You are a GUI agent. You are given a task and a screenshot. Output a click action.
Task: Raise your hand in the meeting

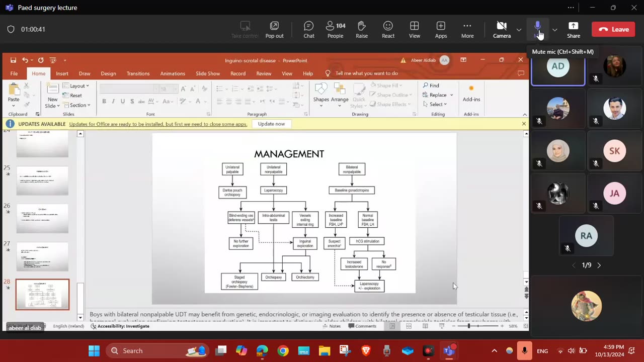pyautogui.click(x=362, y=30)
